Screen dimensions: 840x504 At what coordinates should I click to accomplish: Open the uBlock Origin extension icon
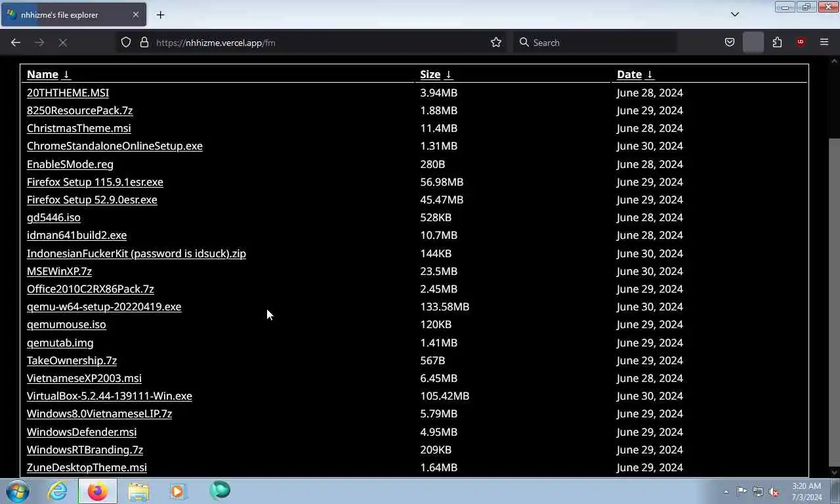pyautogui.click(x=800, y=42)
